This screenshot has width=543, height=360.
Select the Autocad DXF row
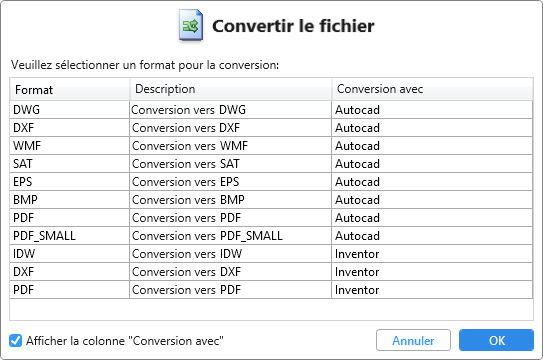[271, 128]
